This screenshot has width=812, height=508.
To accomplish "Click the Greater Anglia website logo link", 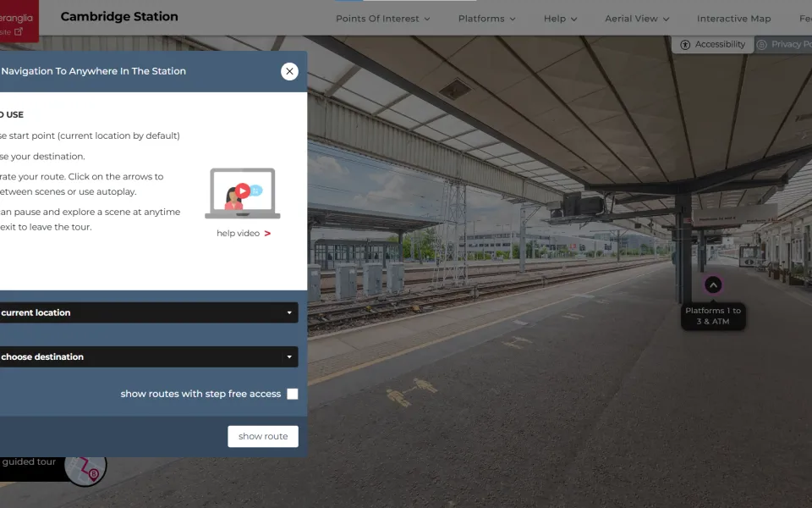I will (19, 20).
